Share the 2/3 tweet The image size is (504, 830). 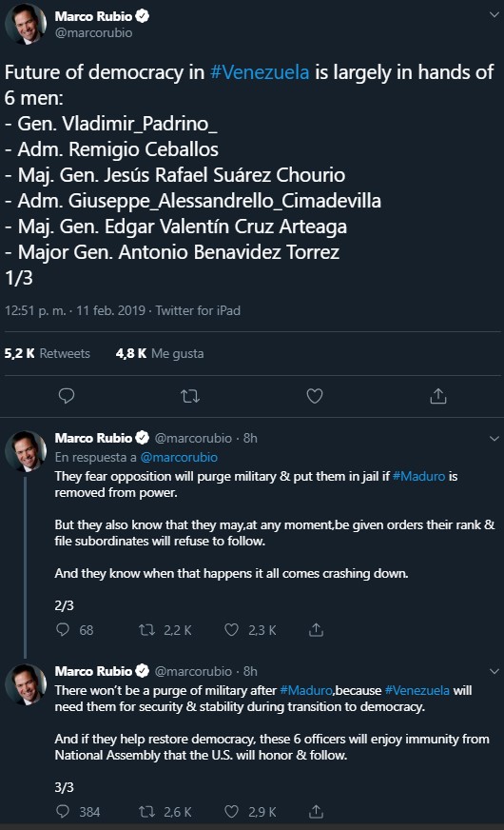pos(317,629)
